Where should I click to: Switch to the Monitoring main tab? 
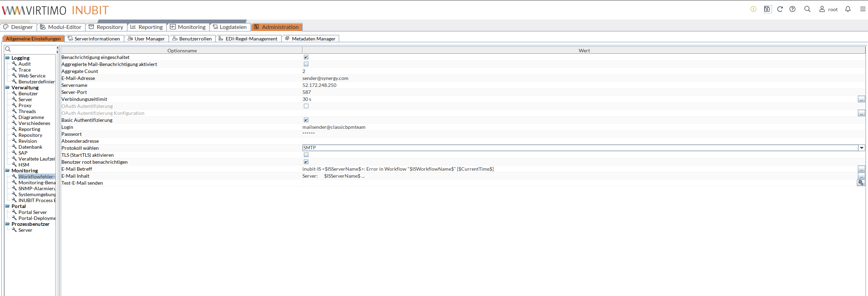click(x=188, y=27)
